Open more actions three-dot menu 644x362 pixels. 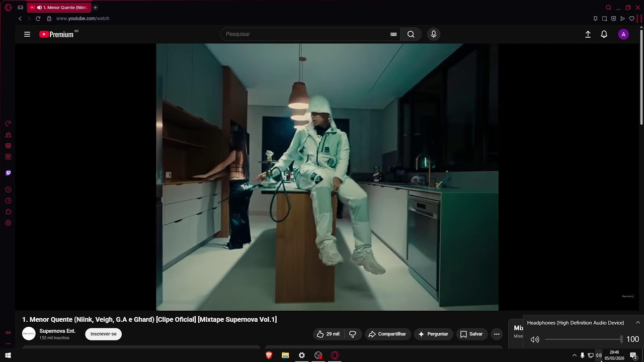tap(497, 334)
